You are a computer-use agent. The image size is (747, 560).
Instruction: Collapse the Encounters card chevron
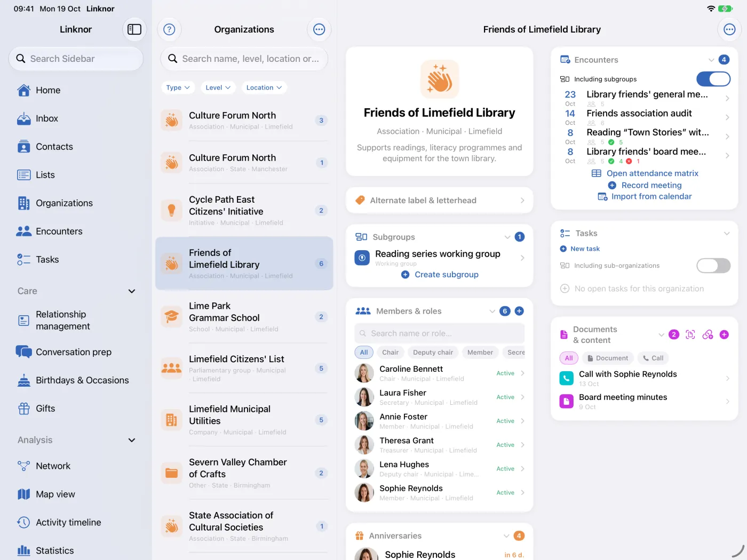(x=711, y=60)
